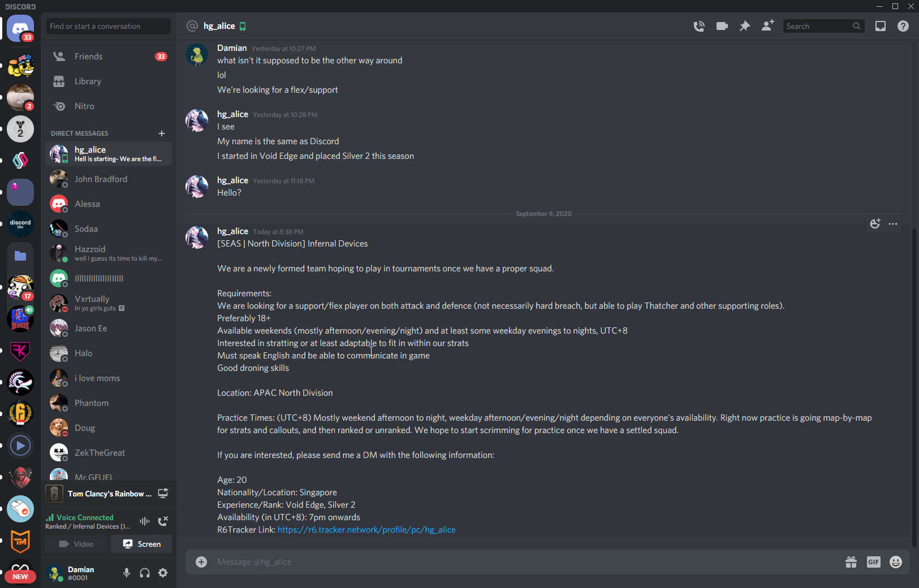Focus the Message @hg_alice input field

(509, 562)
